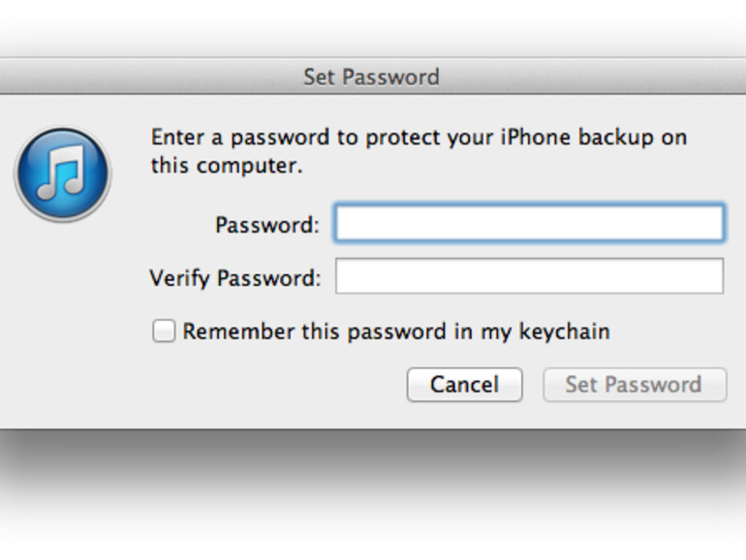
Task: Cancel the Set Password dialog
Action: (464, 385)
